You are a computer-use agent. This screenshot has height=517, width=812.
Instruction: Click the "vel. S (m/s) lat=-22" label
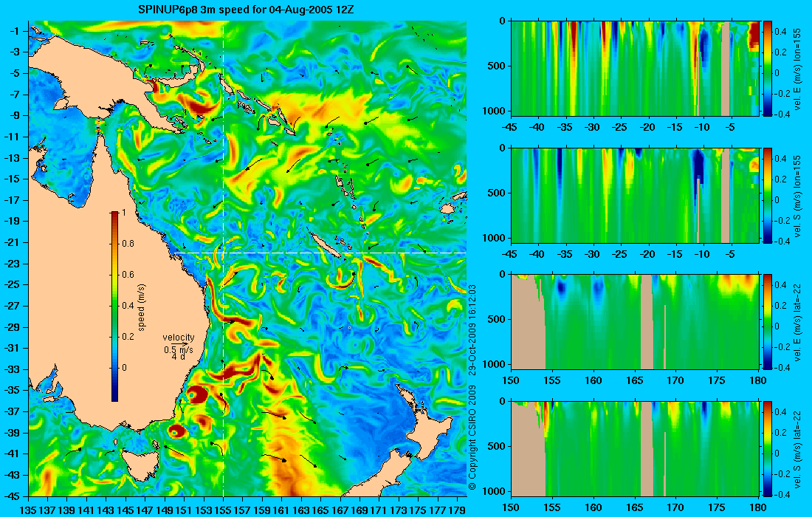pyautogui.click(x=797, y=451)
